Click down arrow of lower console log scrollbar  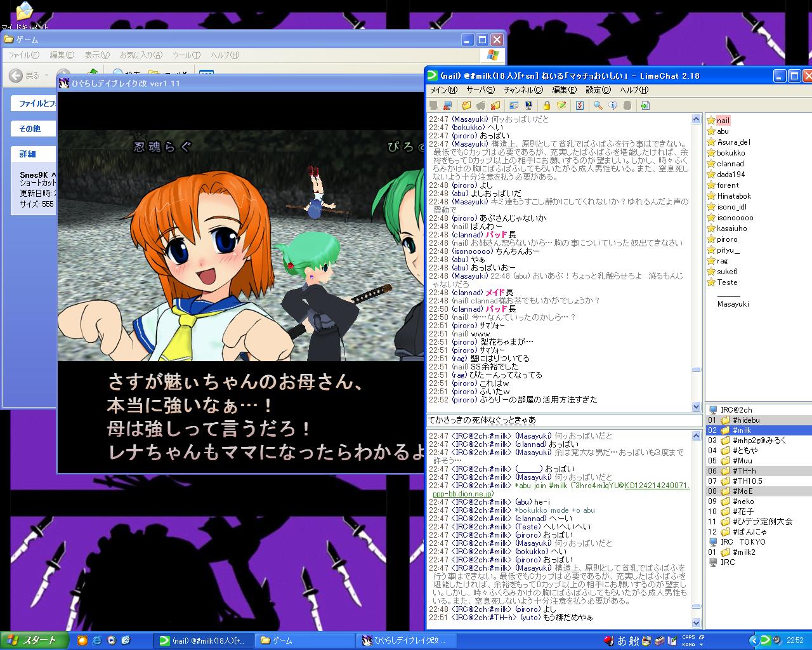click(x=696, y=623)
